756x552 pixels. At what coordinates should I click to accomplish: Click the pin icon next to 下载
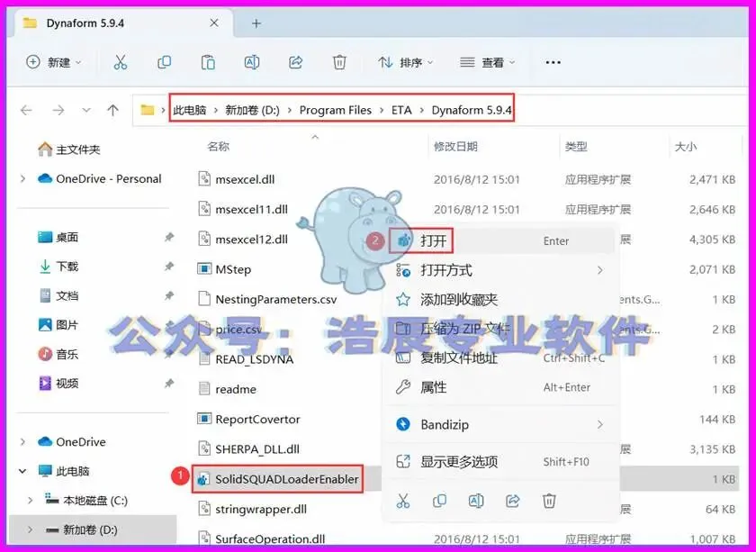click(169, 267)
